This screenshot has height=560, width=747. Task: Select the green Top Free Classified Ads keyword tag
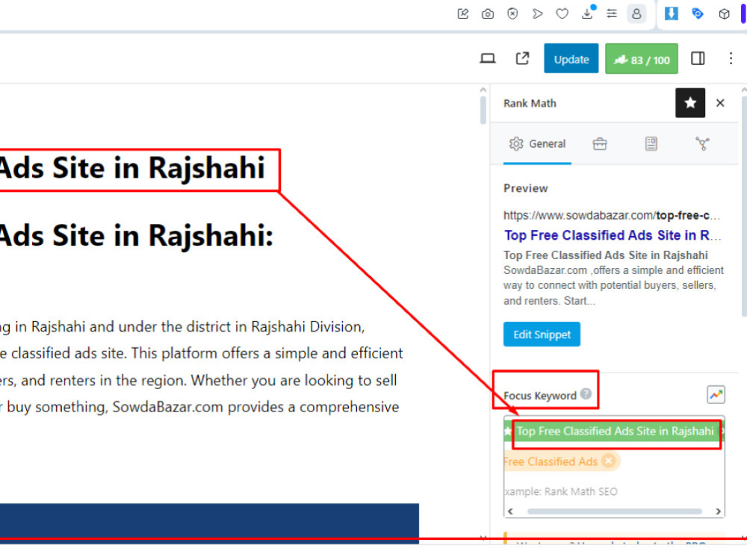pos(615,432)
